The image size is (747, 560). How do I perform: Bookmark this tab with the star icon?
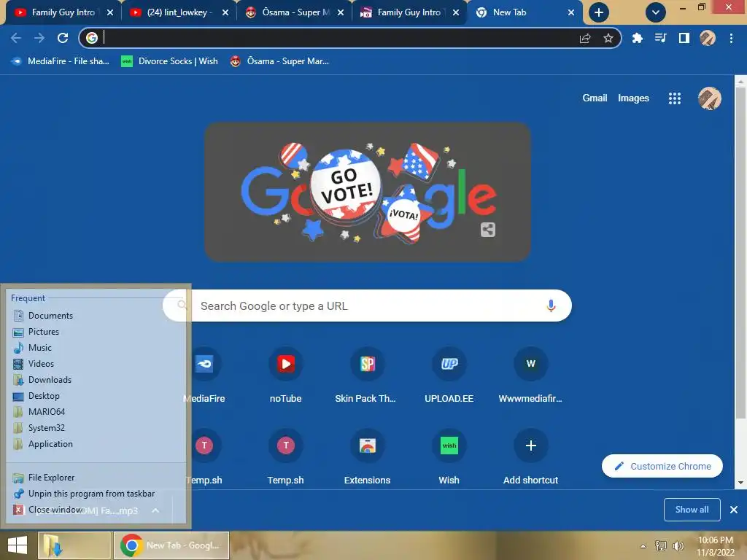coord(608,38)
